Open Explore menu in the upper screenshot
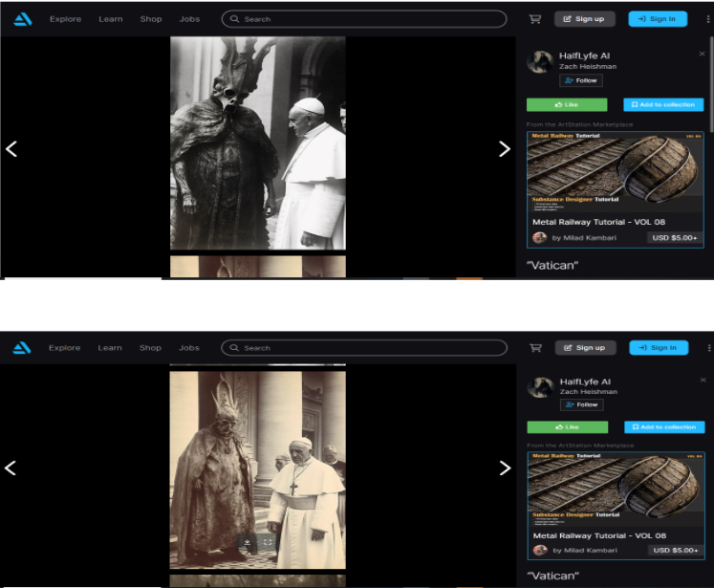714x588 pixels. 66,19
